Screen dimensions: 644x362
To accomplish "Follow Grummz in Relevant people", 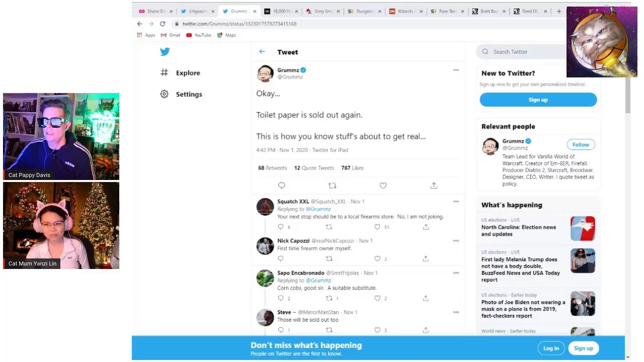I will click(581, 145).
